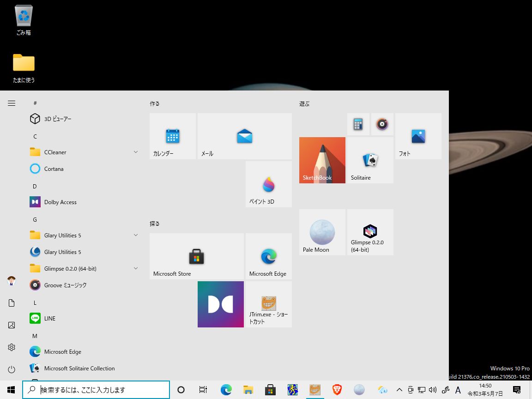Open the フォト tile
532x399 pixels.
[418, 136]
